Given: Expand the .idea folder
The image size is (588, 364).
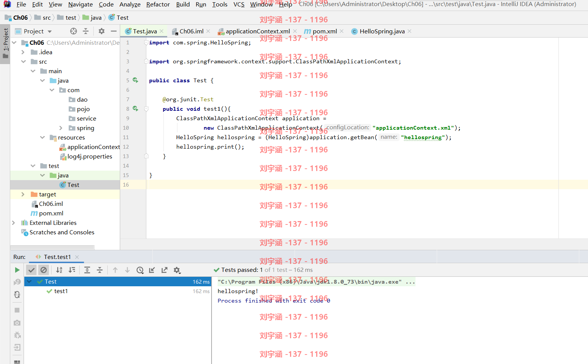Looking at the screenshot, I should coord(23,52).
